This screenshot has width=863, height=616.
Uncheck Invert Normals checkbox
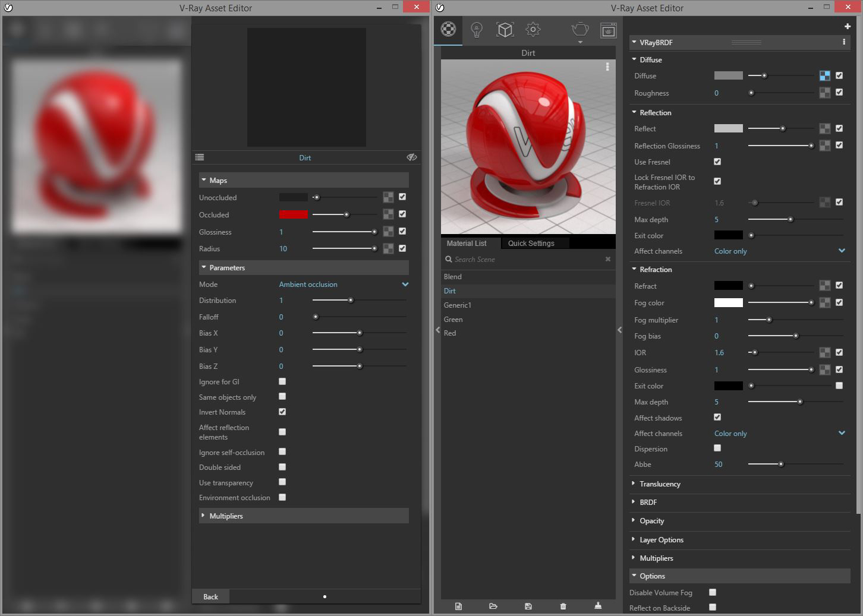pos(282,412)
